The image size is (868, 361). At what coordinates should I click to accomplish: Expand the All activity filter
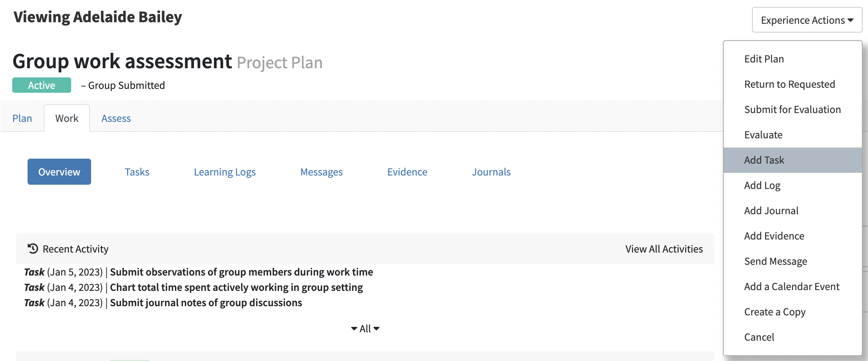(x=365, y=328)
